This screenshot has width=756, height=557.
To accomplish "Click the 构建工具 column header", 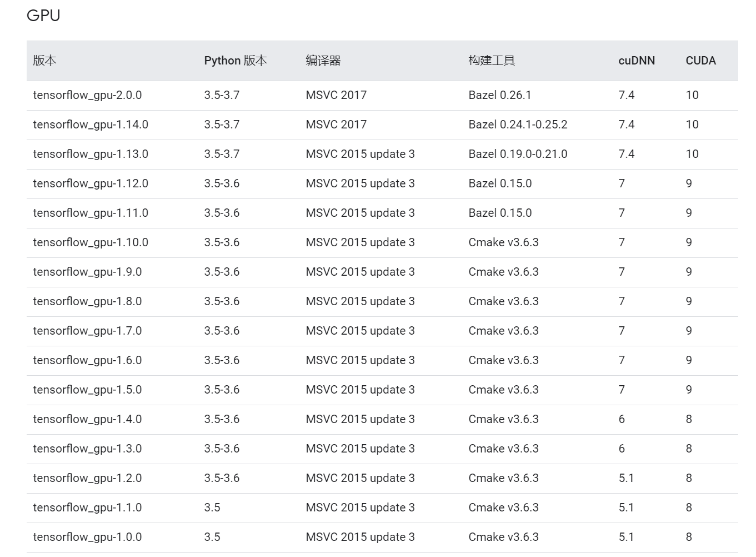I will [x=492, y=61].
